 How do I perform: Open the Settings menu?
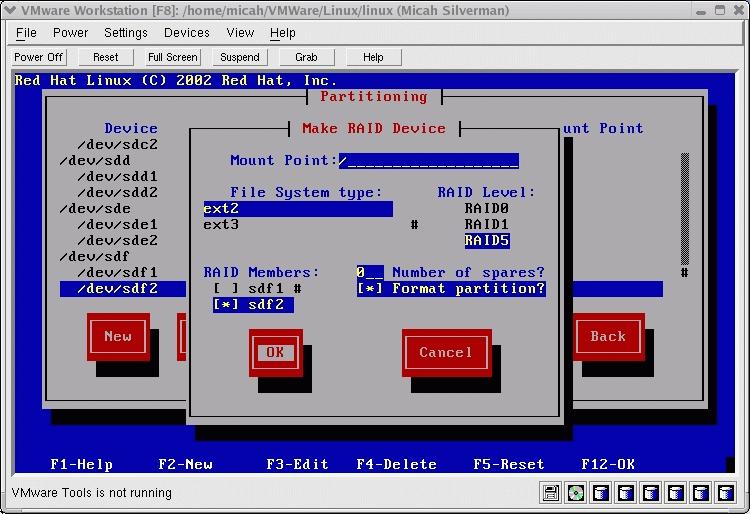pyautogui.click(x=126, y=32)
